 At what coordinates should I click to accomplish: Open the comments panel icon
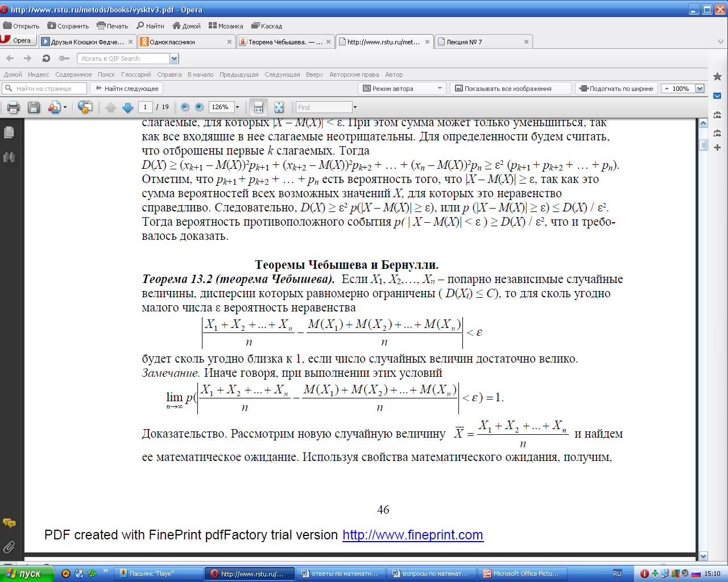9,523
